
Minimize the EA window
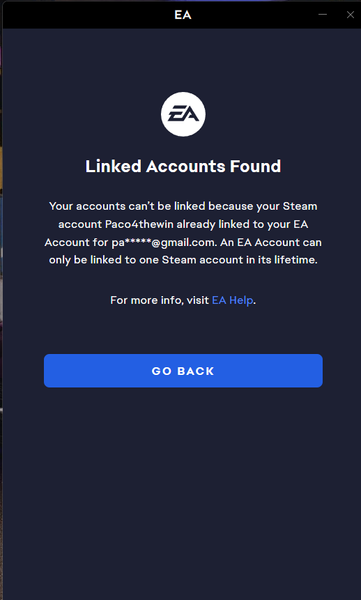tap(323, 15)
